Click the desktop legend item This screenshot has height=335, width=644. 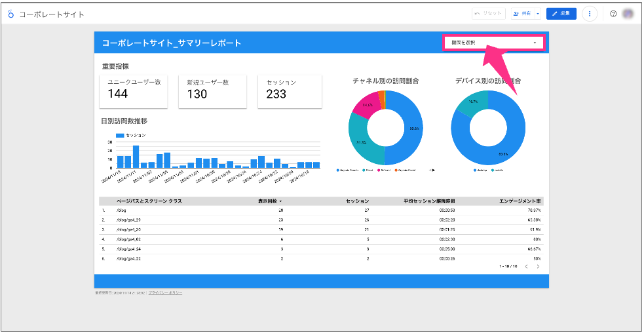[x=480, y=170]
